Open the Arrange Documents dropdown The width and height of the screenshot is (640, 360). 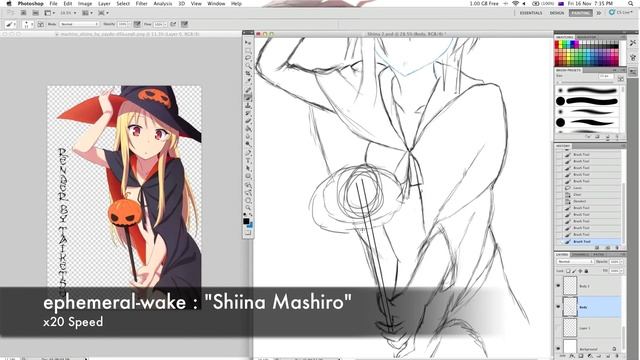pos(87,13)
